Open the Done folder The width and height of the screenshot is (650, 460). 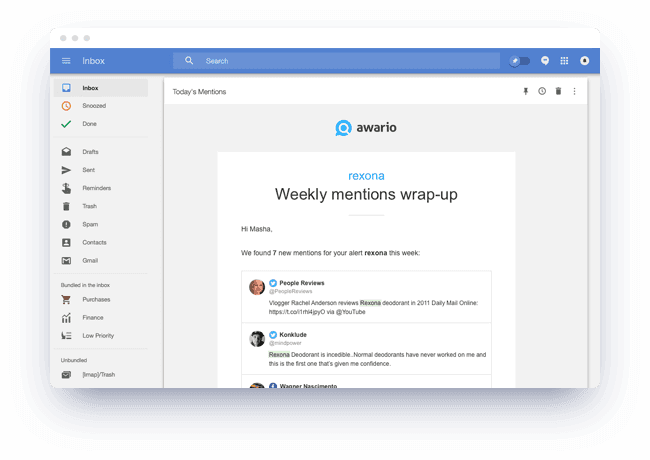(x=90, y=124)
